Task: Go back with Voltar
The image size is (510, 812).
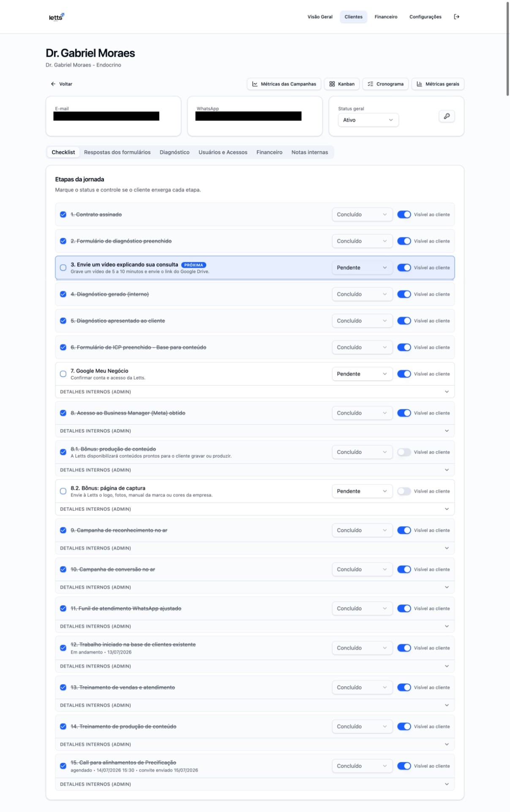Action: coord(61,84)
